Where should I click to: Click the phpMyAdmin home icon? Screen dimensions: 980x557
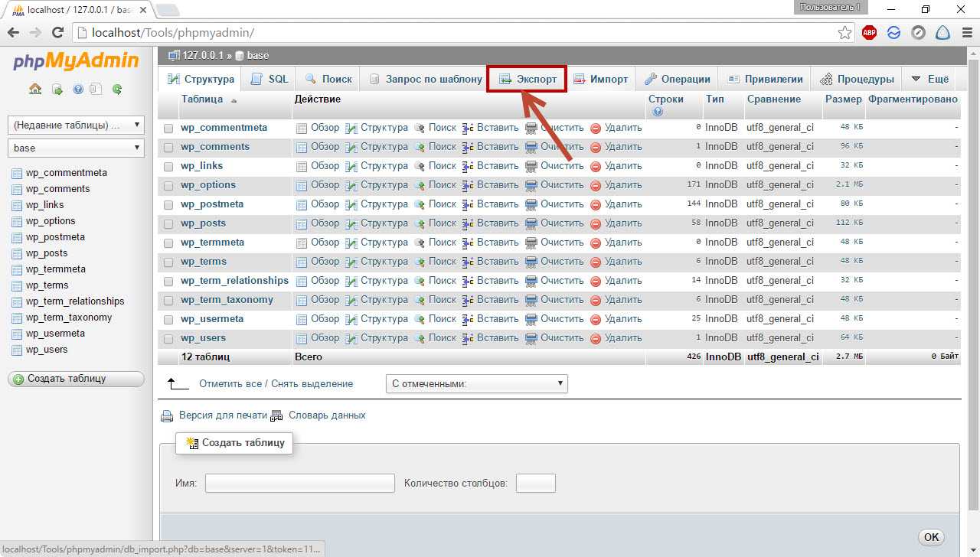[35, 89]
